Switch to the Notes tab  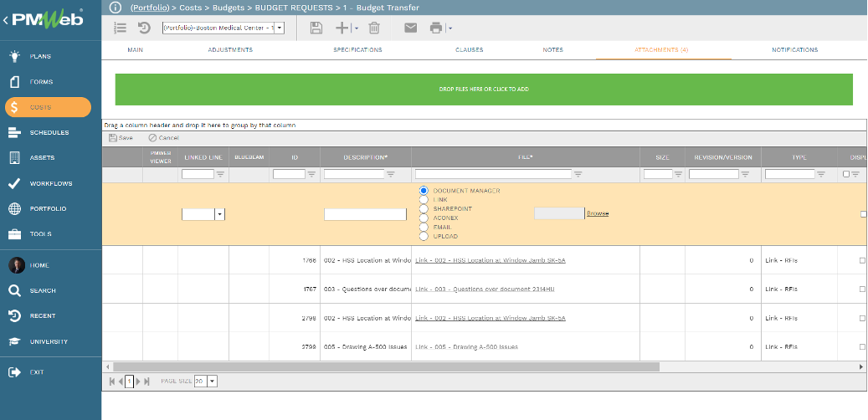pos(553,50)
